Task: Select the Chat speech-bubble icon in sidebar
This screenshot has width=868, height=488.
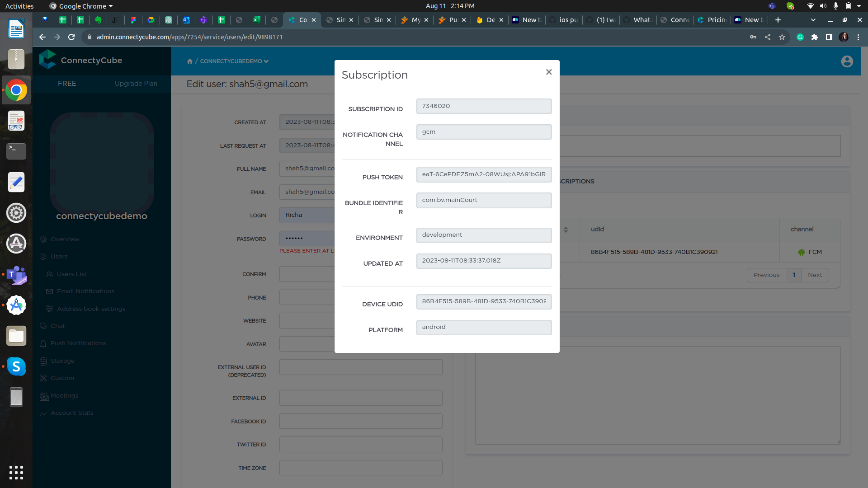Action: 44,326
